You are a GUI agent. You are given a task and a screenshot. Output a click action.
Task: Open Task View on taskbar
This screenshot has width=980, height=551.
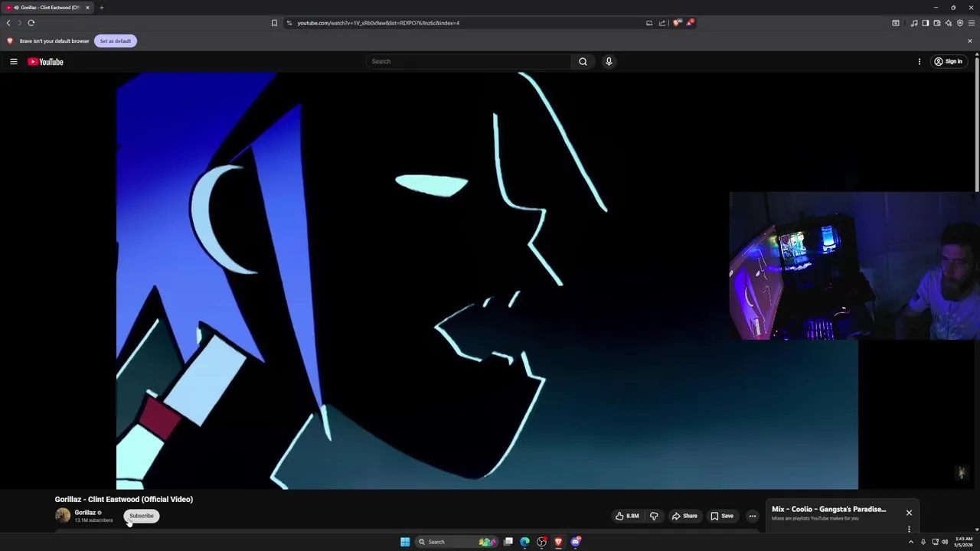pyautogui.click(x=508, y=542)
